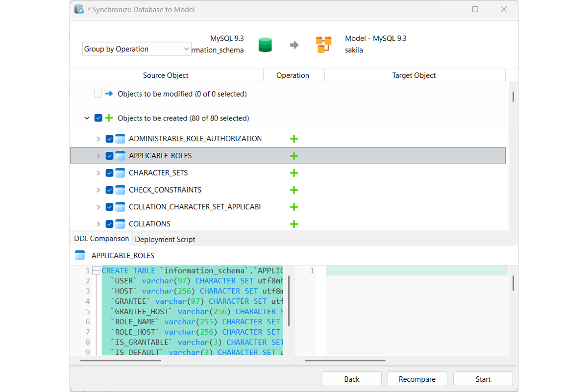Click the table icon next to ADMINISTRABLE_ROLE_AUTHORIZATION

coord(120,139)
